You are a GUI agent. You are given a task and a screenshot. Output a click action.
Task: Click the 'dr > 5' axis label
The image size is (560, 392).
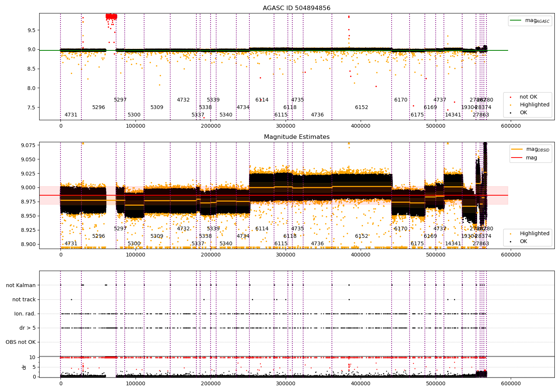coord(28,328)
